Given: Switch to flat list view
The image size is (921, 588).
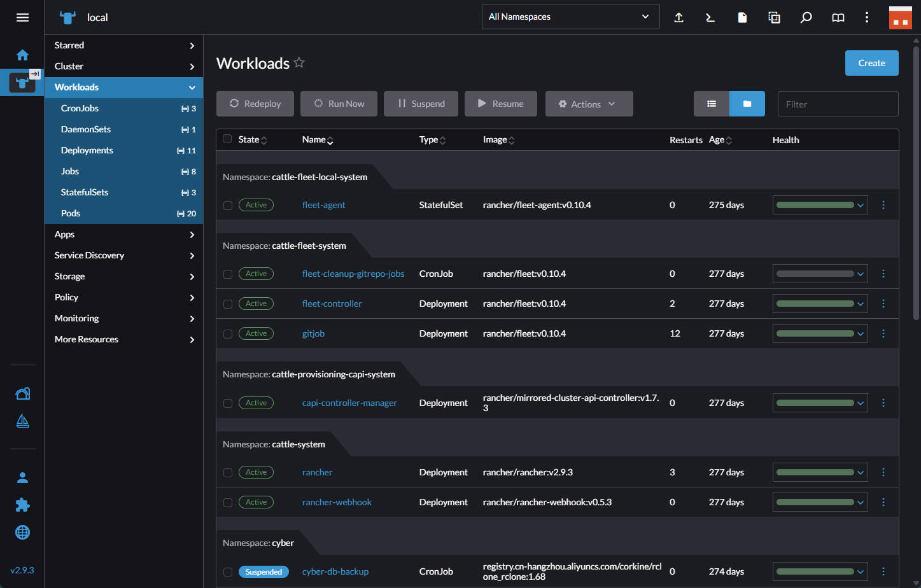Looking at the screenshot, I should click(712, 104).
